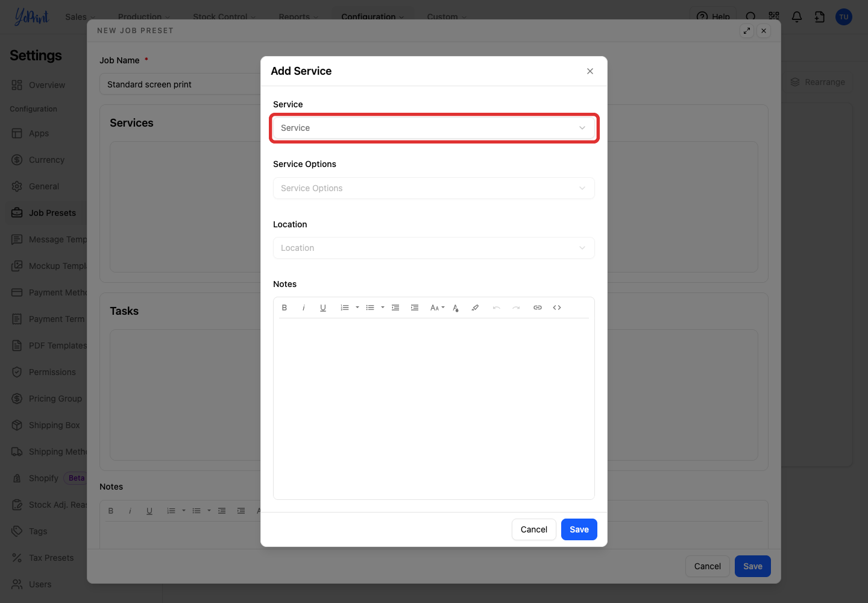The image size is (868, 603).
Task: Insert bulleted list in Add Service notes
Action: pyautogui.click(x=370, y=308)
